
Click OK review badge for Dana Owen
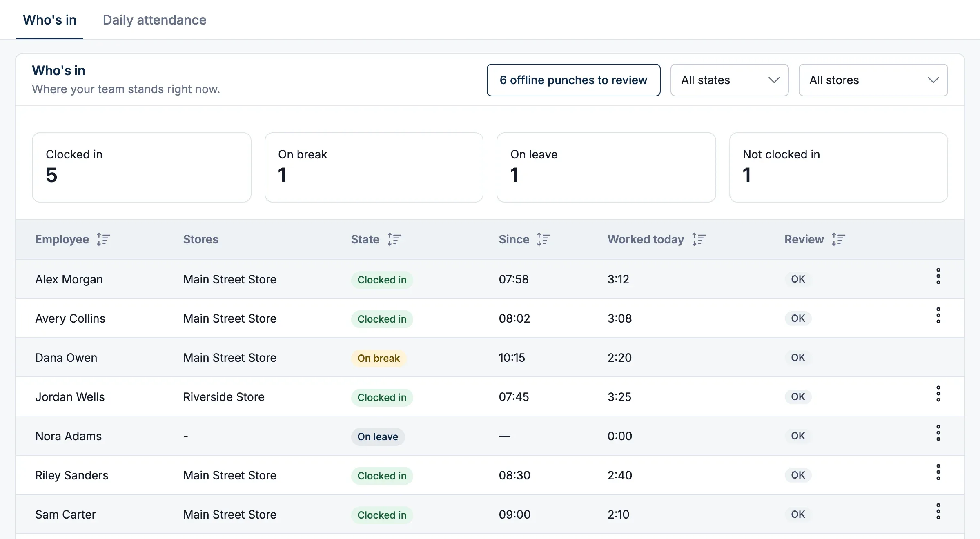798,358
